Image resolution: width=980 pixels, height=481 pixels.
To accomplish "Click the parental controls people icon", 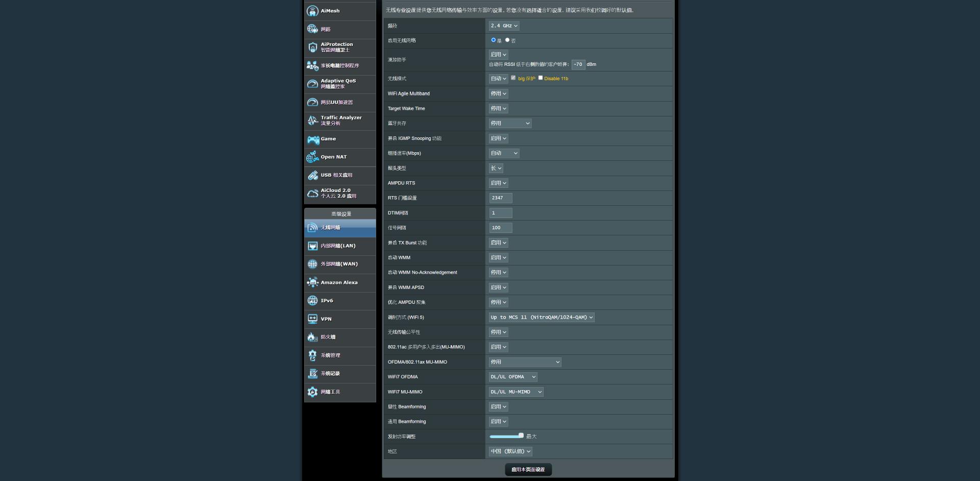I will click(312, 66).
